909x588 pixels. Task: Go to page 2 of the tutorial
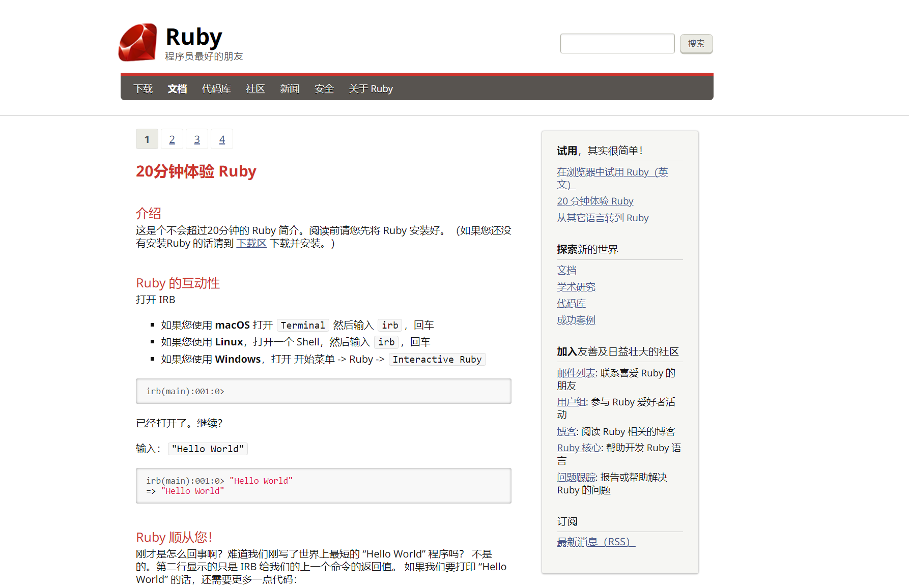pyautogui.click(x=172, y=139)
